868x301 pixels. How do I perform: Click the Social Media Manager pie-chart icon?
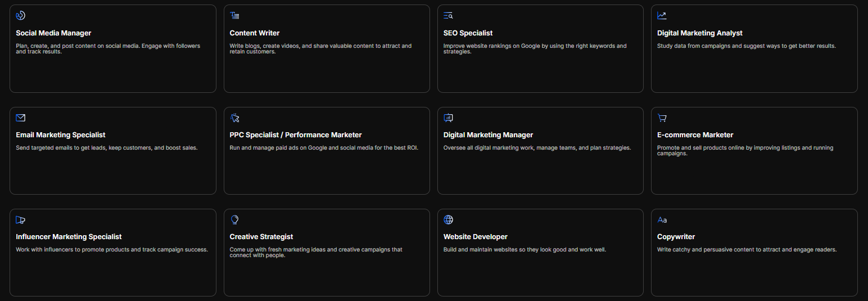point(21,16)
